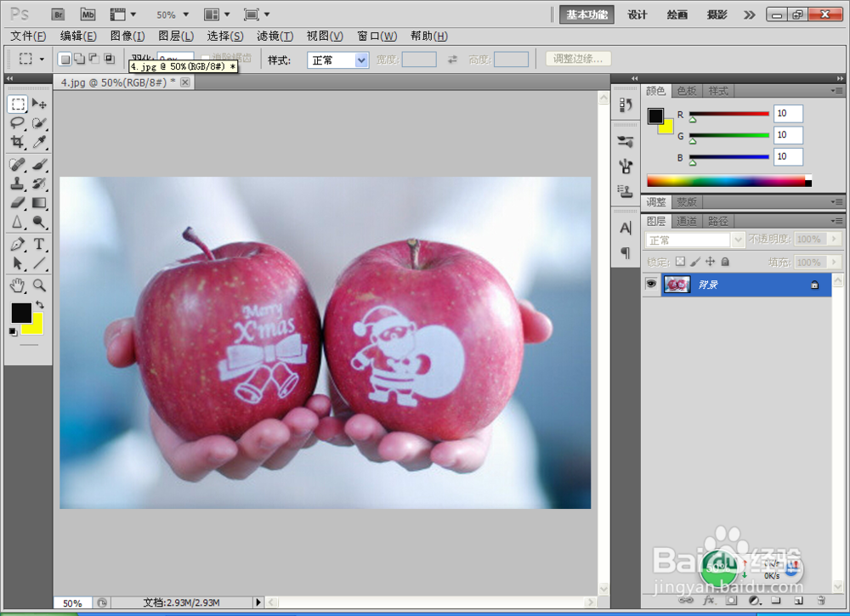The height and width of the screenshot is (616, 850).
Task: Create new layer icon in Layers panel
Action: [x=798, y=601]
